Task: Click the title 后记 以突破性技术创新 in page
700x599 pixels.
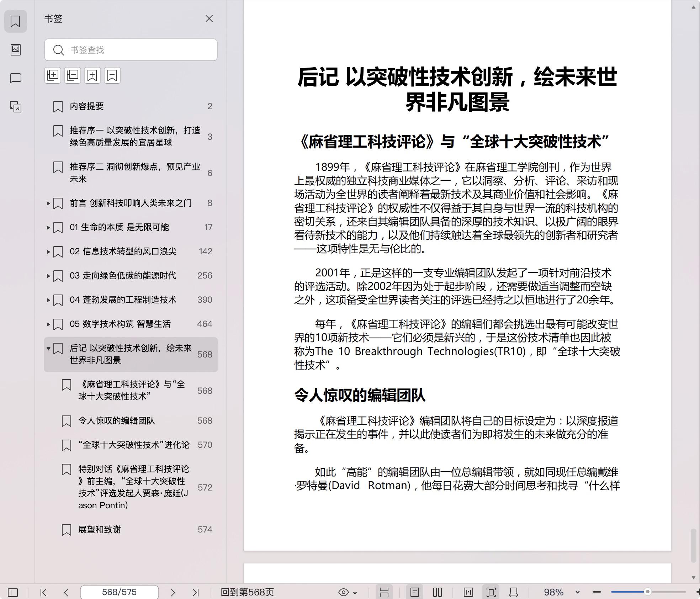Action: point(457,89)
